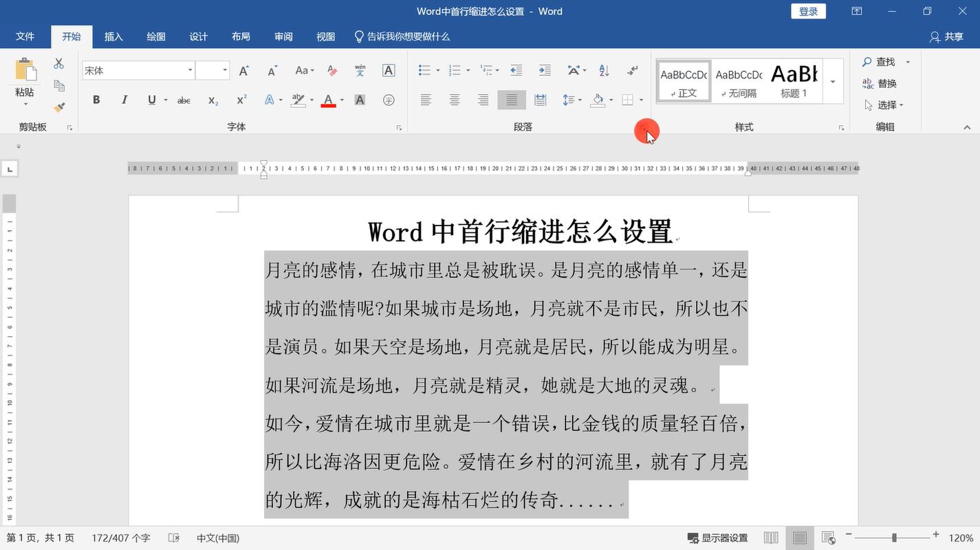Open the phonetic guide (wén) tool

pyautogui.click(x=360, y=70)
